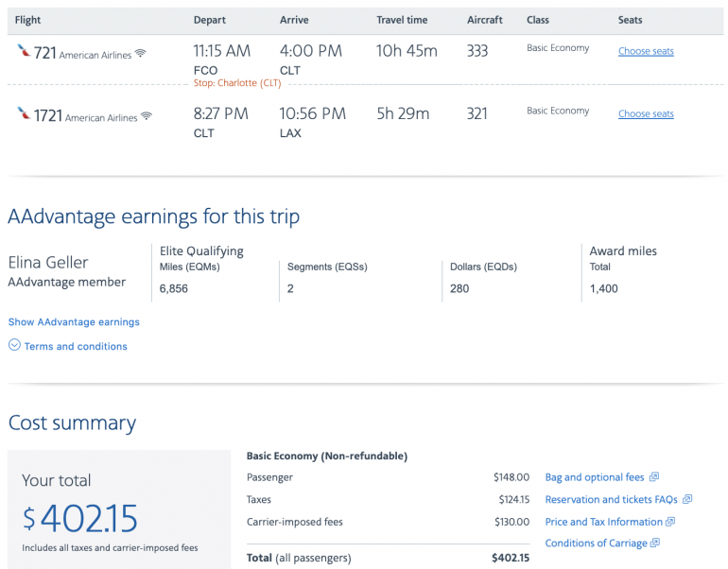The height and width of the screenshot is (569, 728).
Task: Open the Conditions of Carriage link
Action: click(596, 543)
